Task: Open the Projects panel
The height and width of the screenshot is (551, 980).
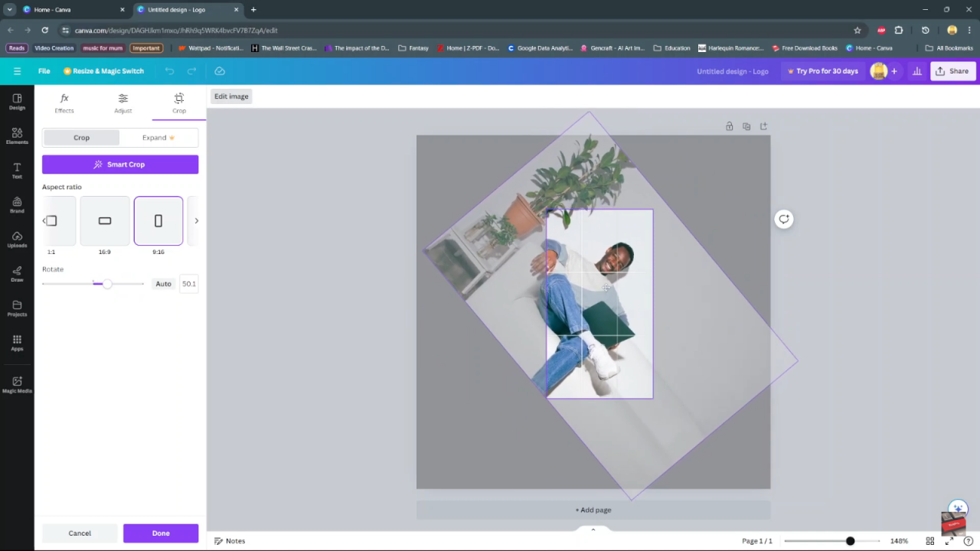Action: tap(17, 308)
